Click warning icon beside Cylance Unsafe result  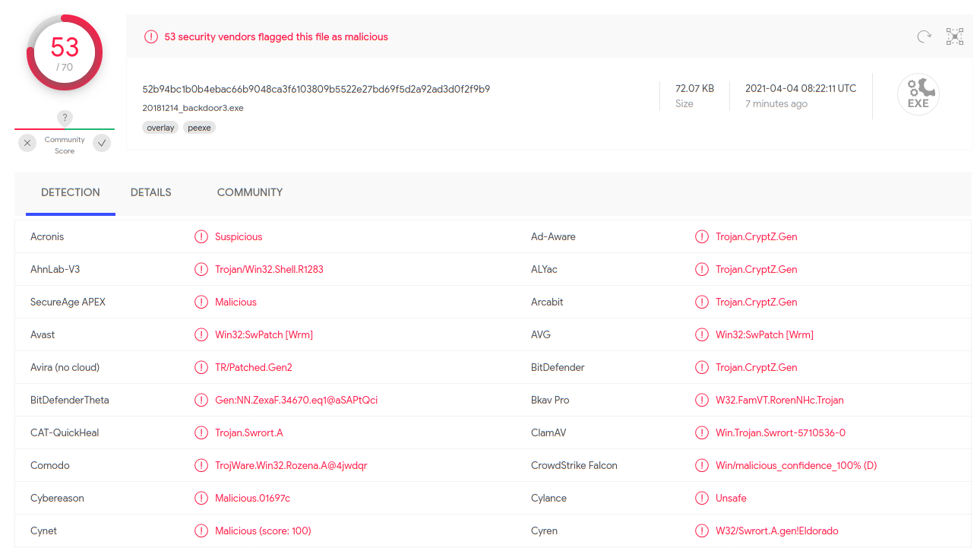click(702, 498)
